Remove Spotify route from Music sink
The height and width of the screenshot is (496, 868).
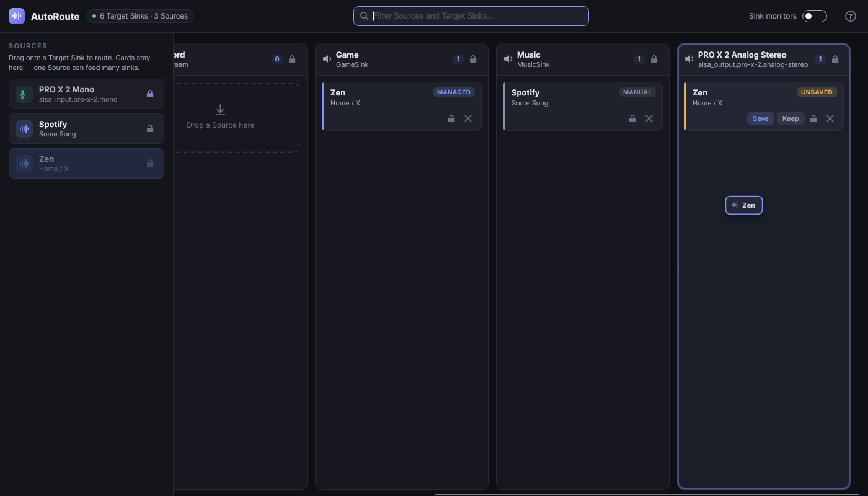point(649,118)
